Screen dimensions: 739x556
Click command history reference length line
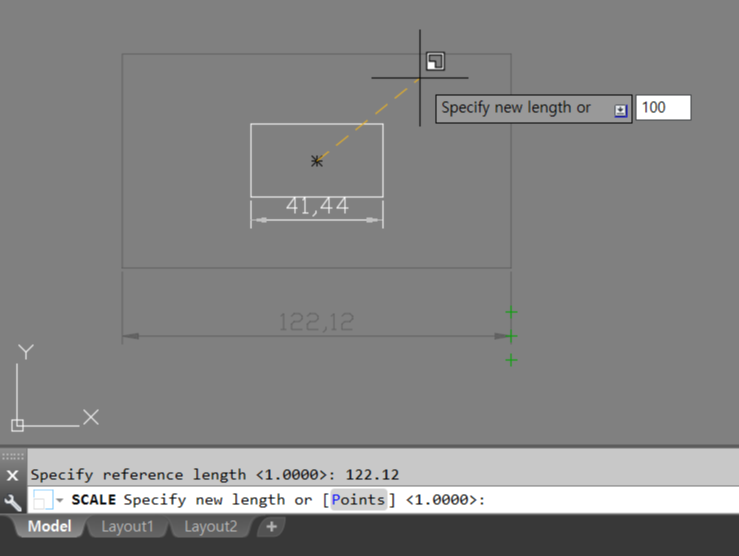215,474
